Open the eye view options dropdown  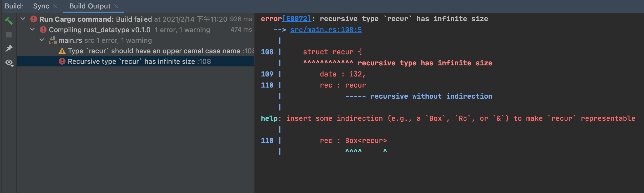[9, 63]
